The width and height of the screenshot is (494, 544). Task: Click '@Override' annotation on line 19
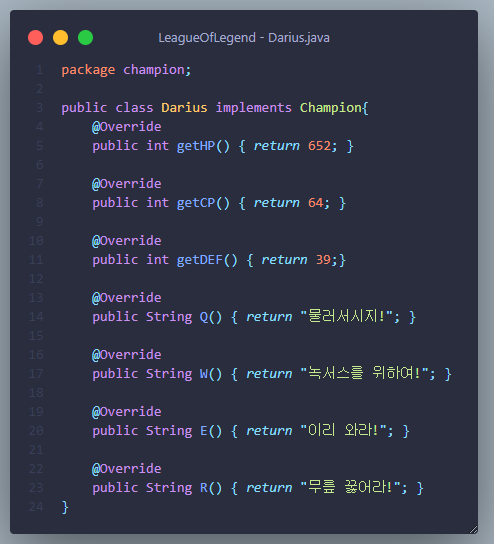point(127,411)
